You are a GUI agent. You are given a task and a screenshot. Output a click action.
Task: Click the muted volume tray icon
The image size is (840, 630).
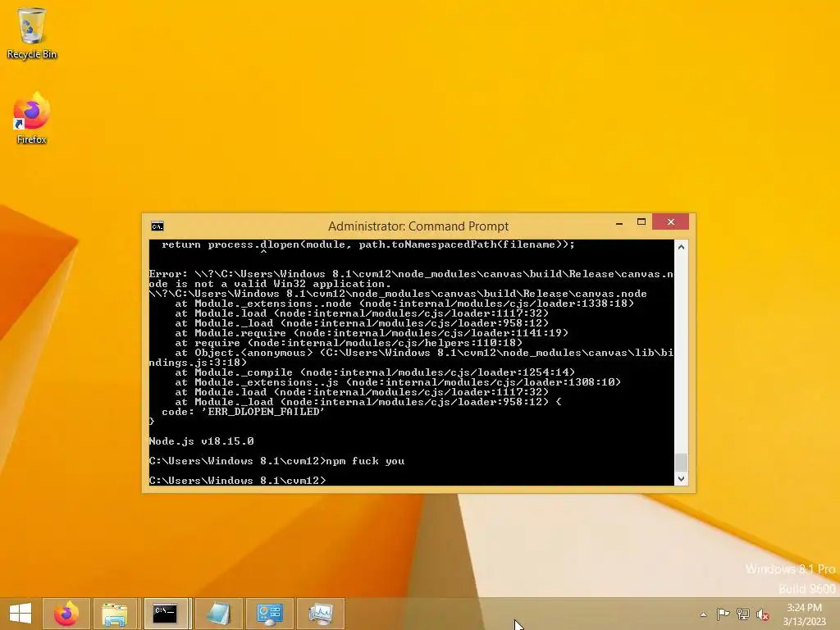(x=762, y=614)
